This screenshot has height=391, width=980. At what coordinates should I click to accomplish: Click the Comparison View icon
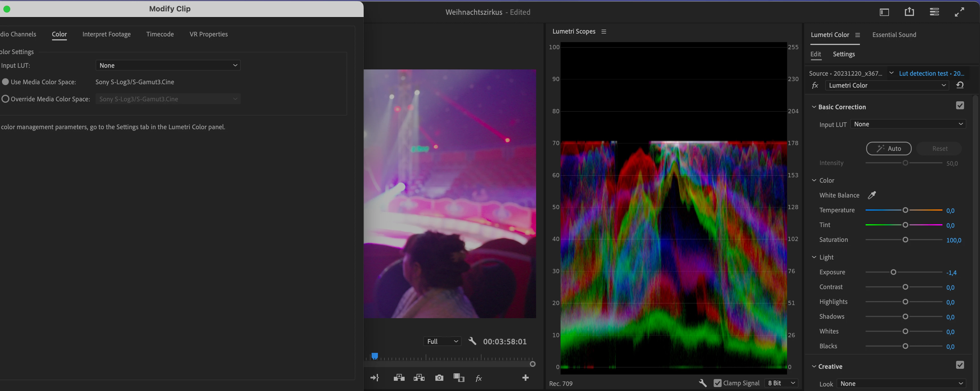[459, 378]
